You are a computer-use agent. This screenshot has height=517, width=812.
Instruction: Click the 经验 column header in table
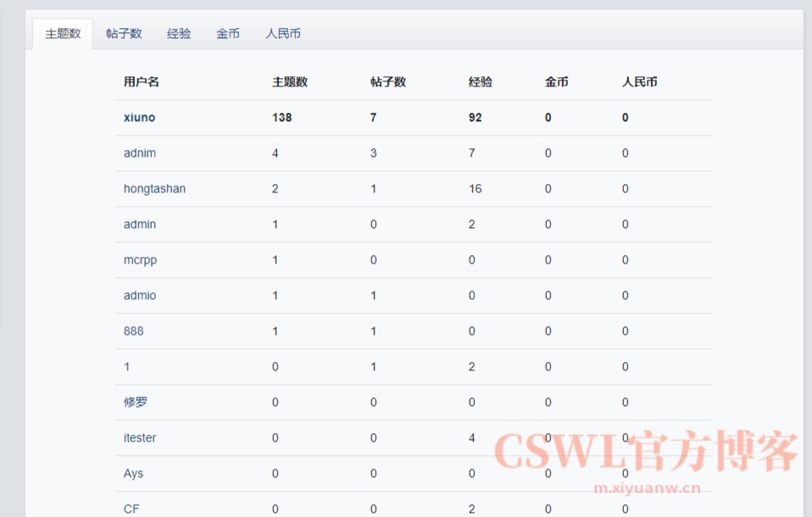click(481, 82)
